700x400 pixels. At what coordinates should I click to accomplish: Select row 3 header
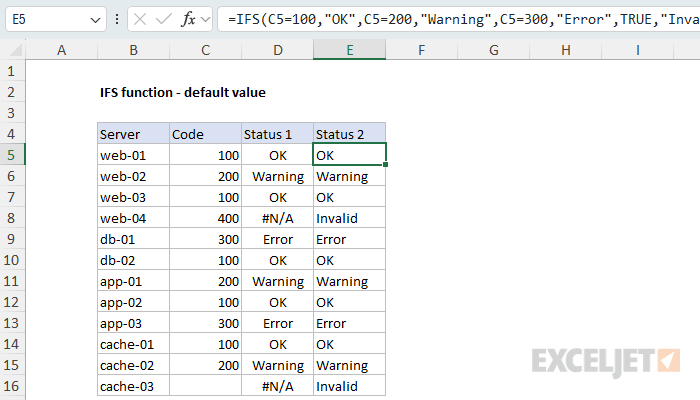[12, 113]
